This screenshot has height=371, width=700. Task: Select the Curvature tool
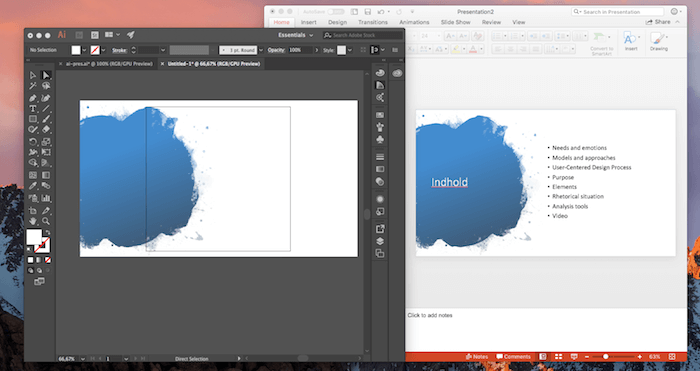(46, 98)
